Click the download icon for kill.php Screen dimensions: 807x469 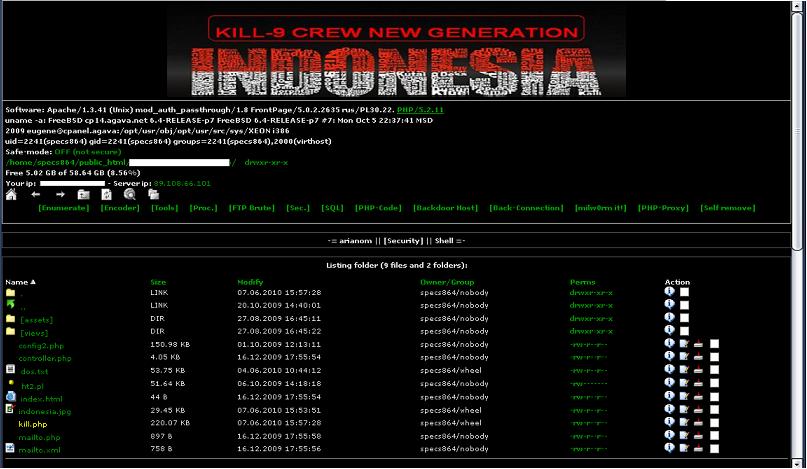(x=698, y=422)
